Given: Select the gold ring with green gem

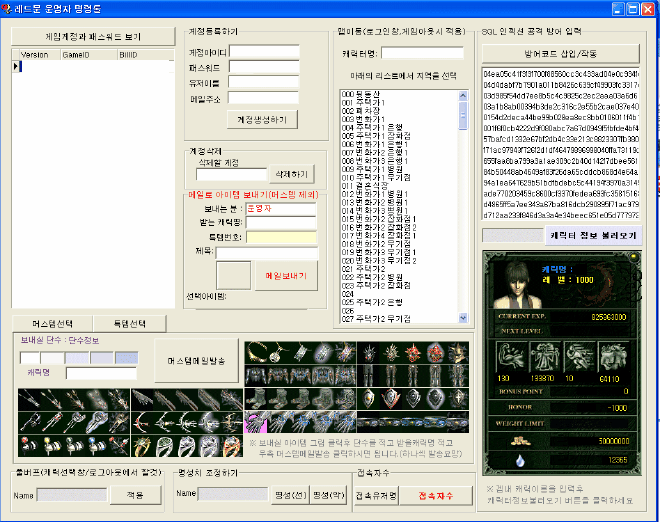Looking at the screenshot, I should (x=143, y=446).
